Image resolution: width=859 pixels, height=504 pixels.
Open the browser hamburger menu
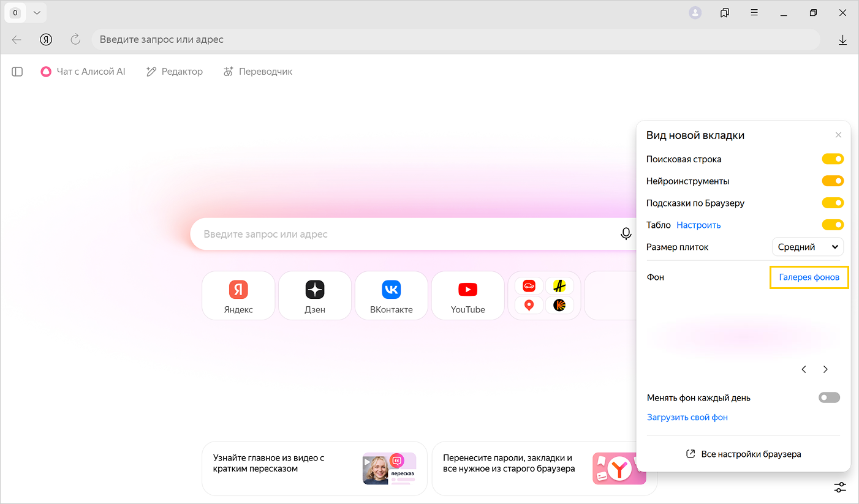click(x=754, y=13)
